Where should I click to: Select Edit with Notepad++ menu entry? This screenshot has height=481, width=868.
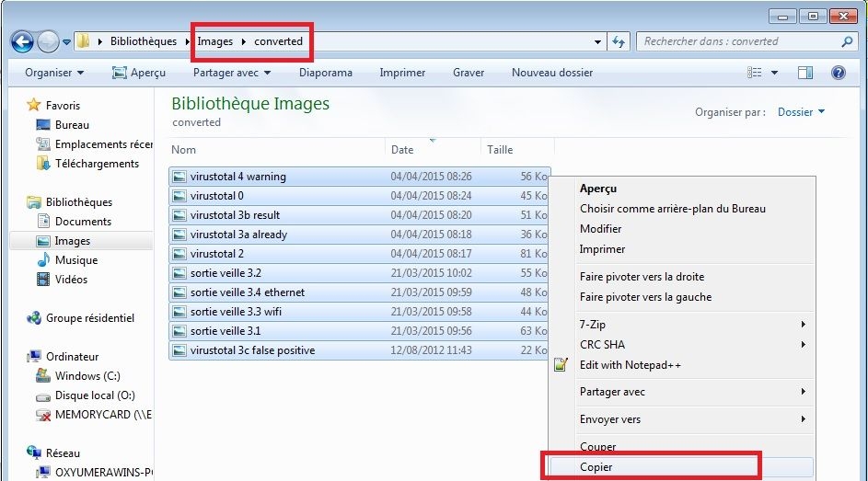coord(630,365)
